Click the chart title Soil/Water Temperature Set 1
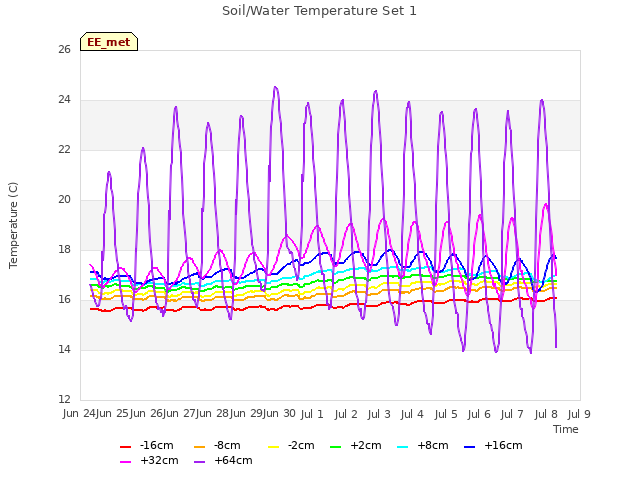This screenshot has width=640, height=480. (x=319, y=11)
